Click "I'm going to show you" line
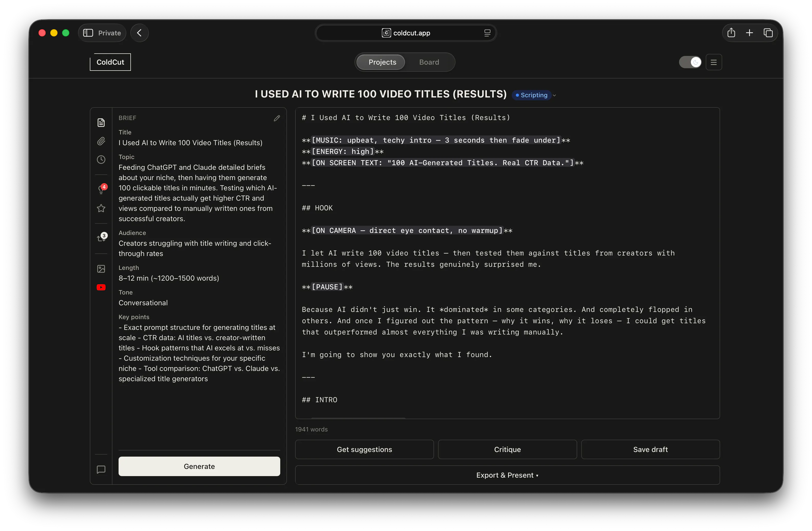 (x=397, y=355)
